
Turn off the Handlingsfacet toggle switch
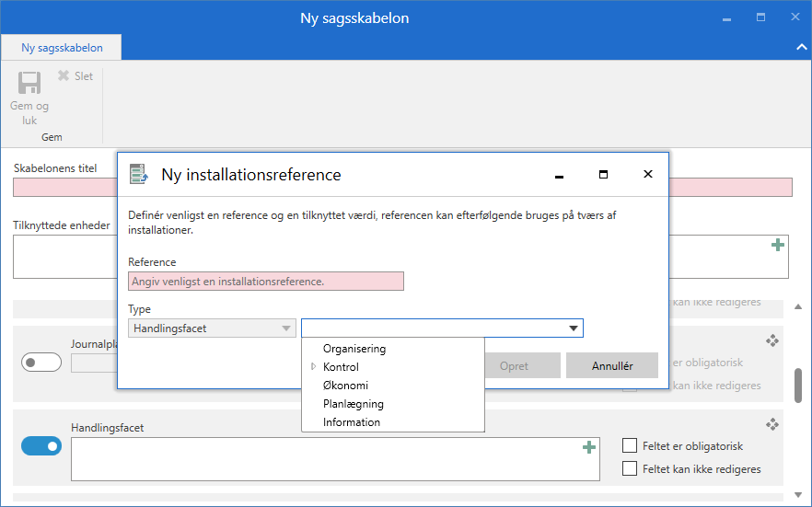pyautogui.click(x=41, y=446)
